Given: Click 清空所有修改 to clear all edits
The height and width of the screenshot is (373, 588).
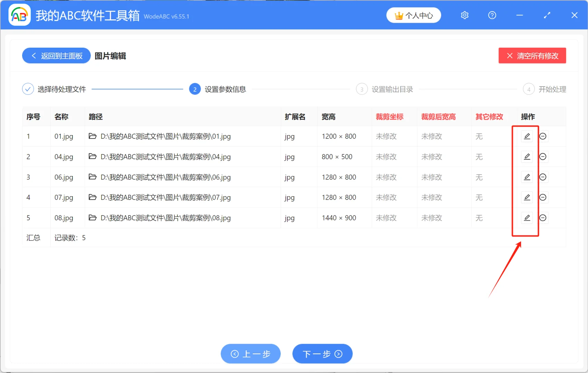Looking at the screenshot, I should tap(532, 56).
